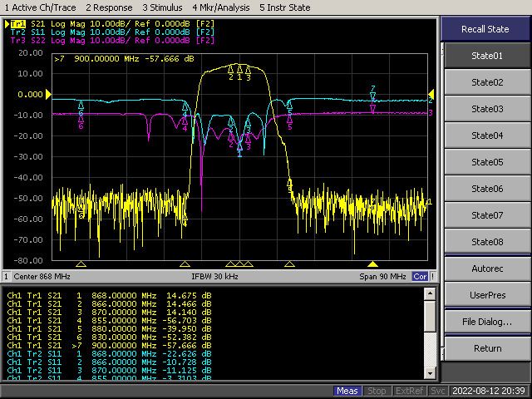Click the Span 90 MHz readout
This screenshot has height=399, width=532.
tap(382, 277)
